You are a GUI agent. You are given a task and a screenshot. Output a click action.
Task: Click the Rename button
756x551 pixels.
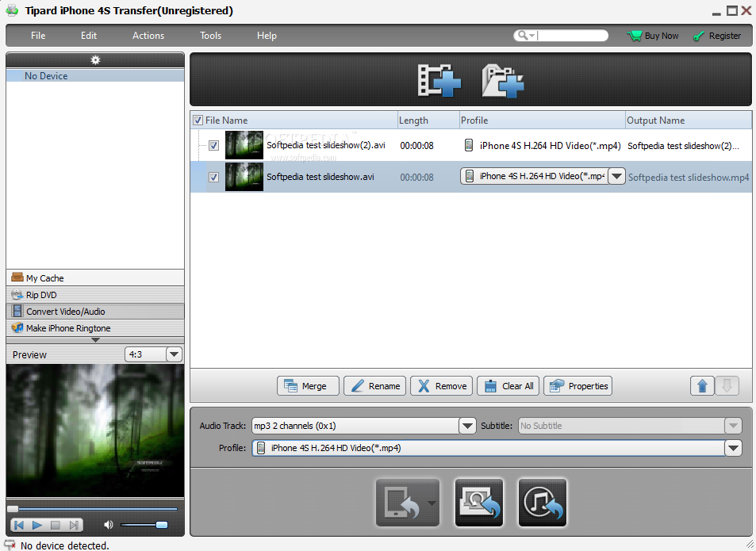(x=374, y=386)
